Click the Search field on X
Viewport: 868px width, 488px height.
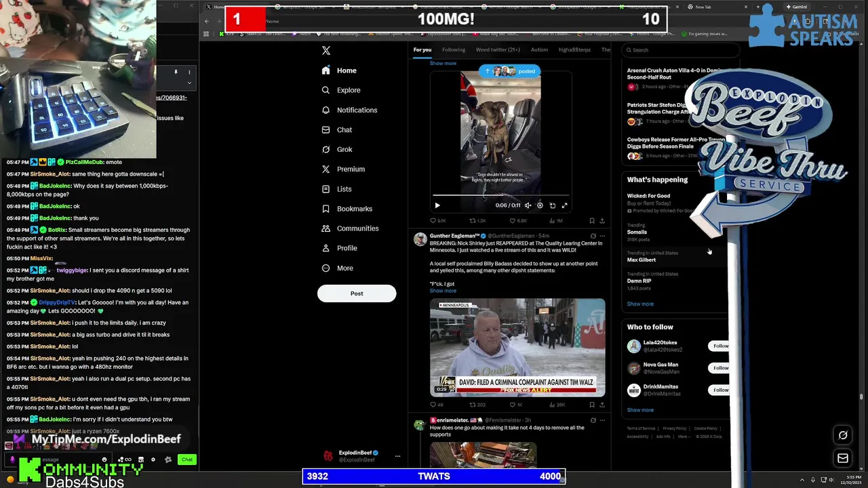click(680, 50)
